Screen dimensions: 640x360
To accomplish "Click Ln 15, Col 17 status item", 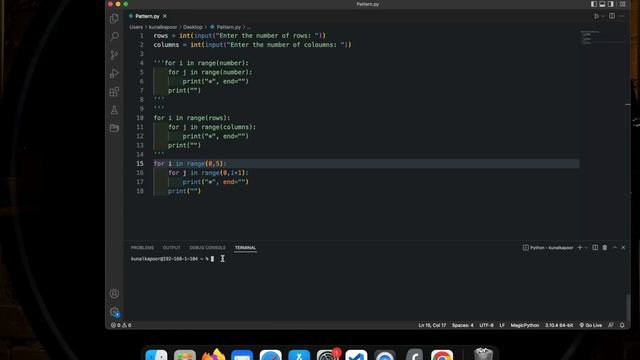I will click(x=432, y=325).
